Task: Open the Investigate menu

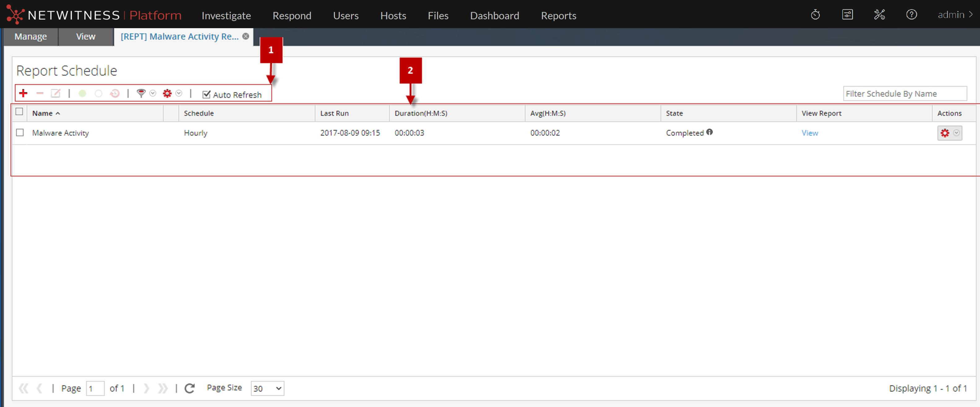Action: pos(226,15)
